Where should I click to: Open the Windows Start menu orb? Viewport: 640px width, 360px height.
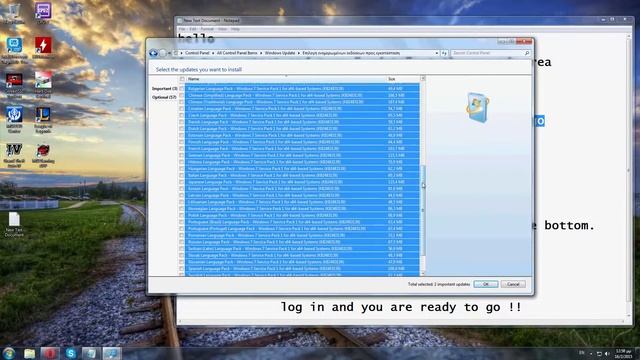[x=9, y=353]
